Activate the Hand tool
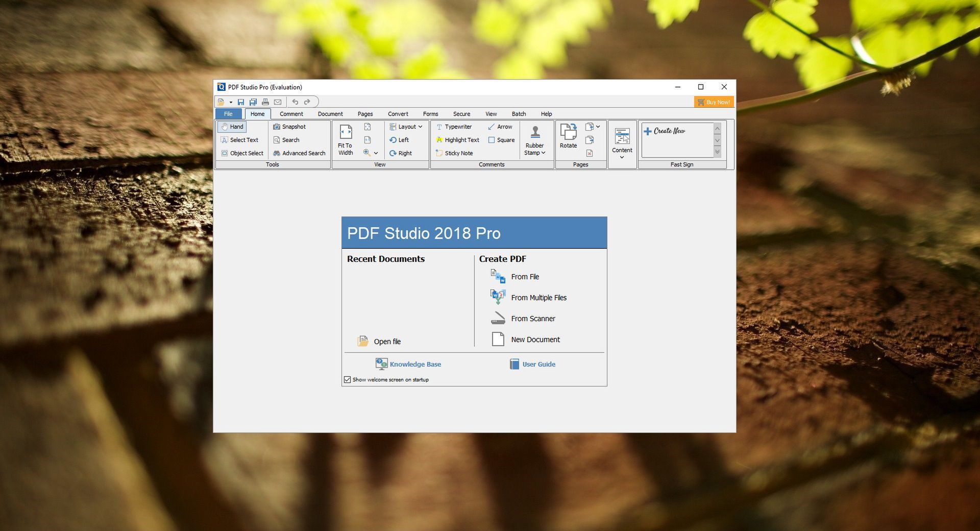The image size is (980, 531). click(x=232, y=127)
